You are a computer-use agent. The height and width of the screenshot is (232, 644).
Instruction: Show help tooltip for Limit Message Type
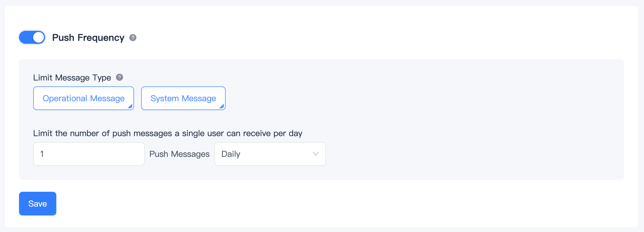(x=119, y=77)
